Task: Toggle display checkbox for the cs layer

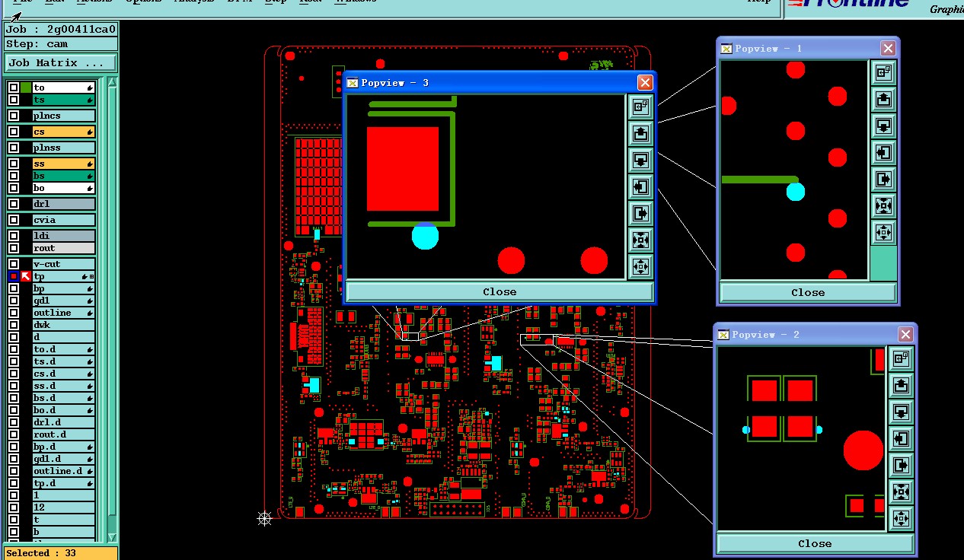Action: [14, 132]
